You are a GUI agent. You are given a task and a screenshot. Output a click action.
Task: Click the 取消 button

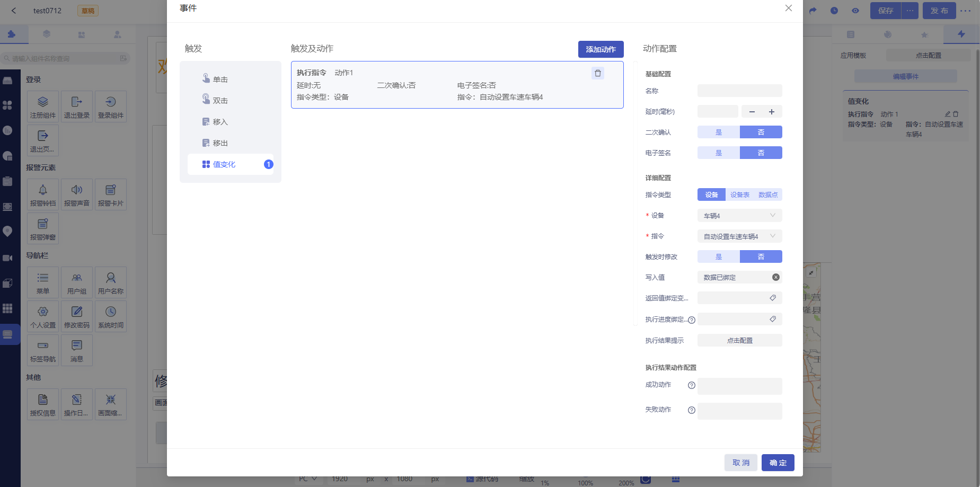point(740,463)
